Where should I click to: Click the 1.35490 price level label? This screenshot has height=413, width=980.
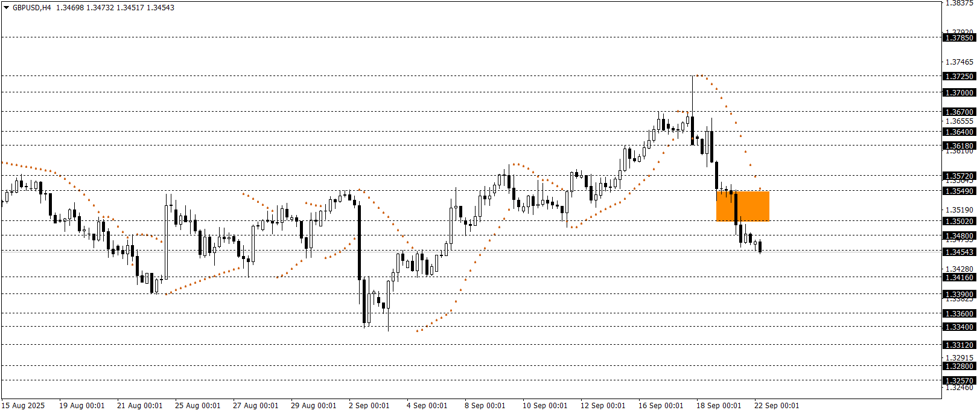[959, 191]
